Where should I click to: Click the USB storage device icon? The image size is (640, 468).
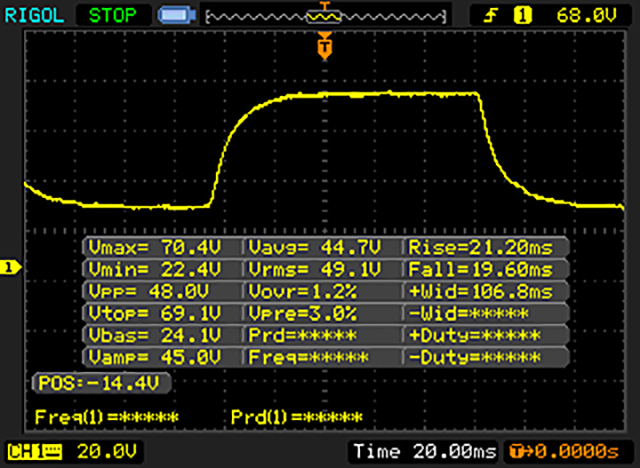(x=177, y=16)
